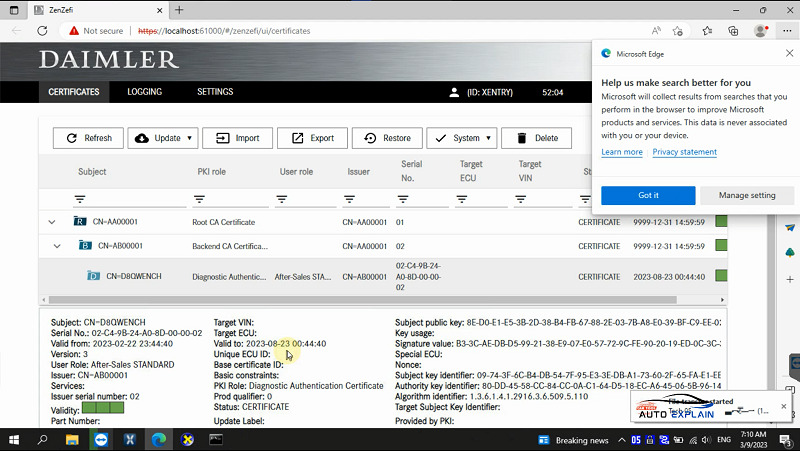Show hidden system tray icons
The width and height of the screenshot is (800, 451).
(x=622, y=440)
